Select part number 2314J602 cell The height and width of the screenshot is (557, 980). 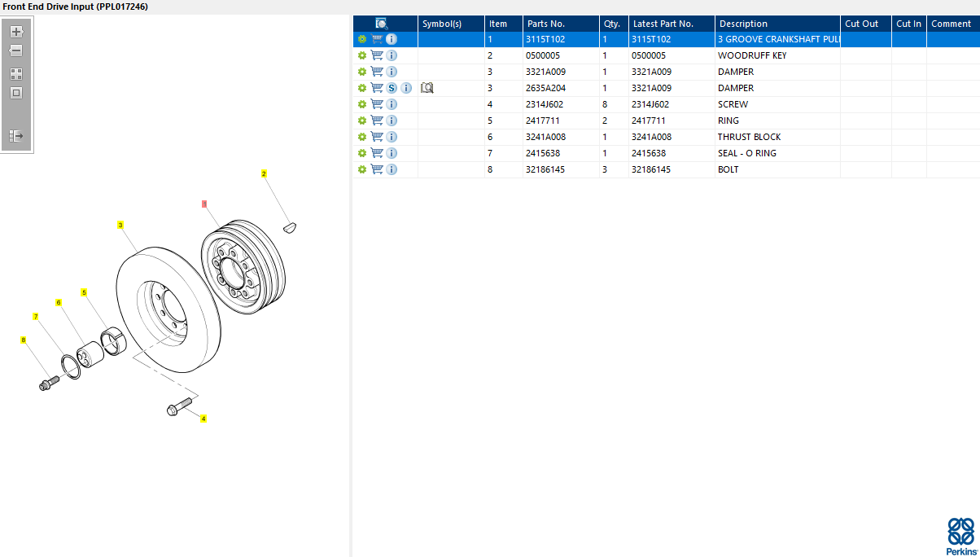coord(561,104)
